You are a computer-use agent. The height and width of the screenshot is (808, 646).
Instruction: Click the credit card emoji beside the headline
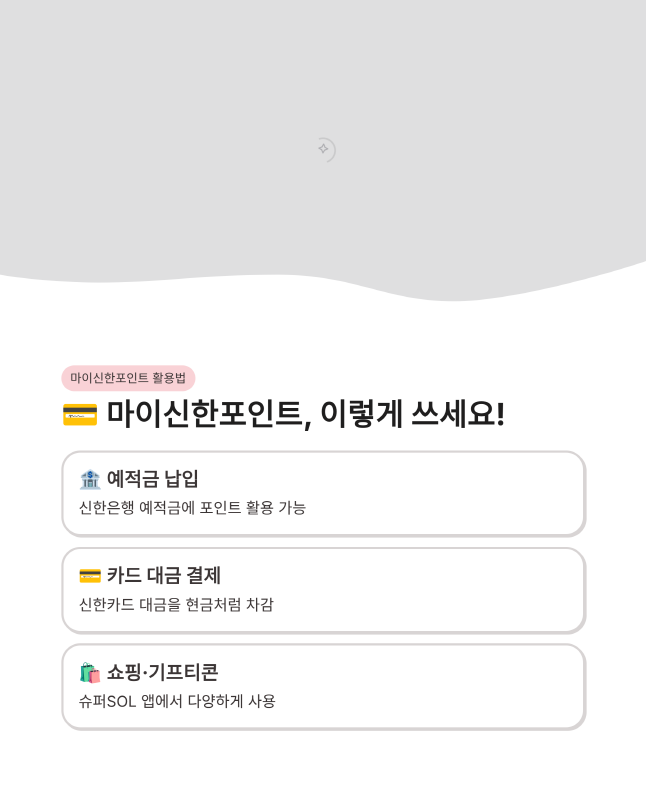pyautogui.click(x=80, y=414)
